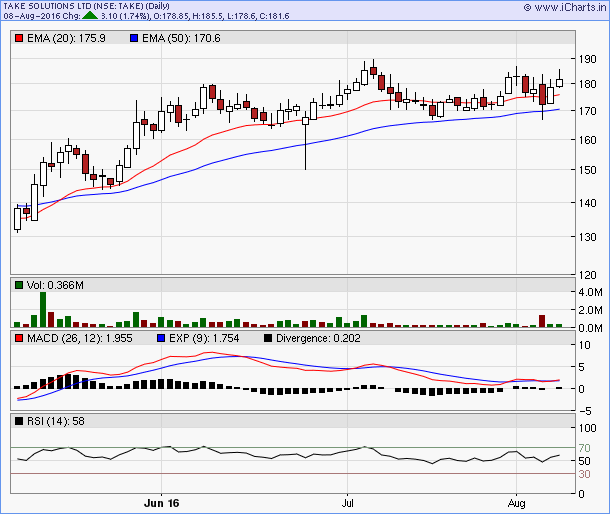610x514 pixels.
Task: Click the 130 price axis label
Action: [587, 237]
